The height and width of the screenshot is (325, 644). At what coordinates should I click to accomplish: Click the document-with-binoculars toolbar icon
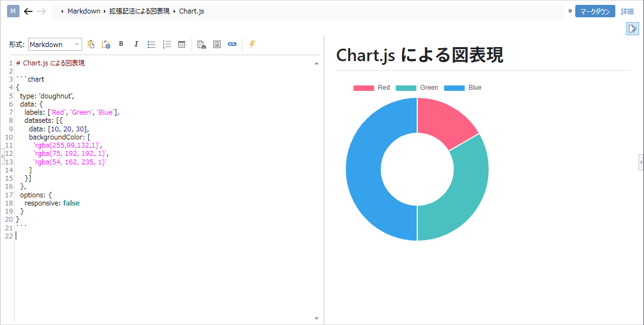(202, 44)
